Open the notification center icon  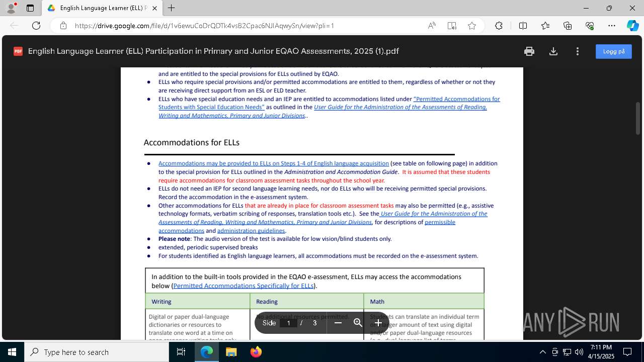(627, 352)
